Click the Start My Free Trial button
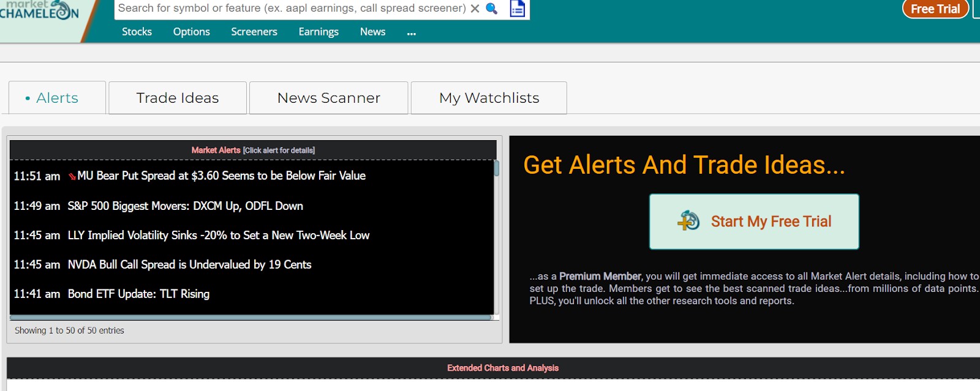Image resolution: width=980 pixels, height=391 pixels. pyautogui.click(x=754, y=222)
